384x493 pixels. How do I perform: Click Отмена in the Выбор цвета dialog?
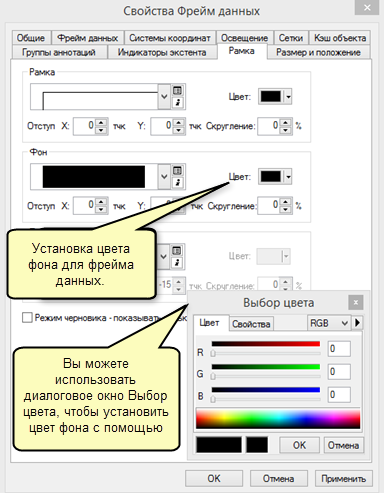tap(343, 445)
